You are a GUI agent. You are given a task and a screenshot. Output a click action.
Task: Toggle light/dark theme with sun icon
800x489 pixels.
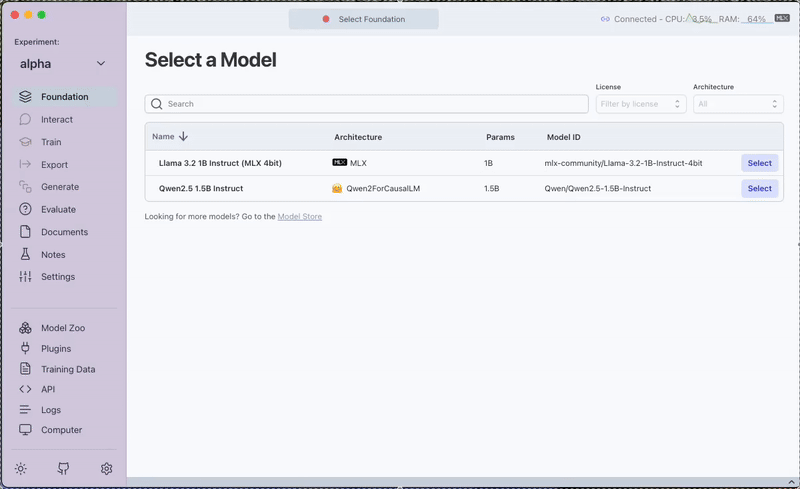(21, 468)
